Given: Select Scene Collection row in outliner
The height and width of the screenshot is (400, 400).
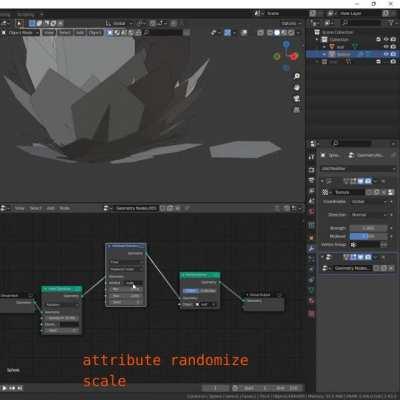Looking at the screenshot, I should pos(337,32).
